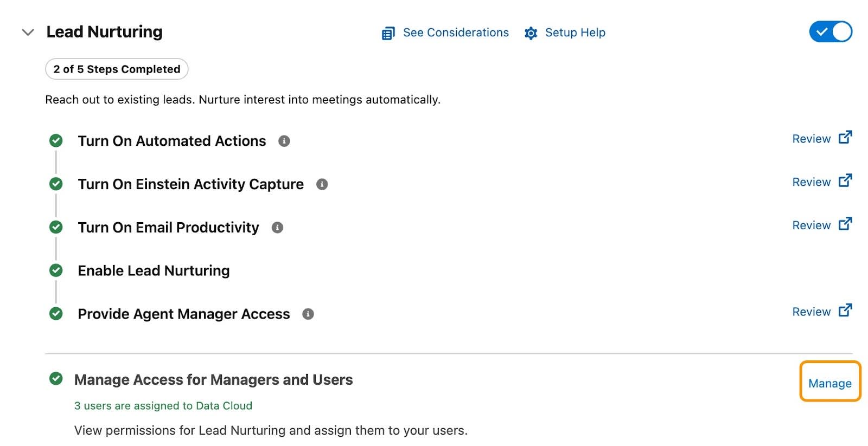
Task: Click the 2 of 5 Steps Completed badge
Action: coord(117,69)
